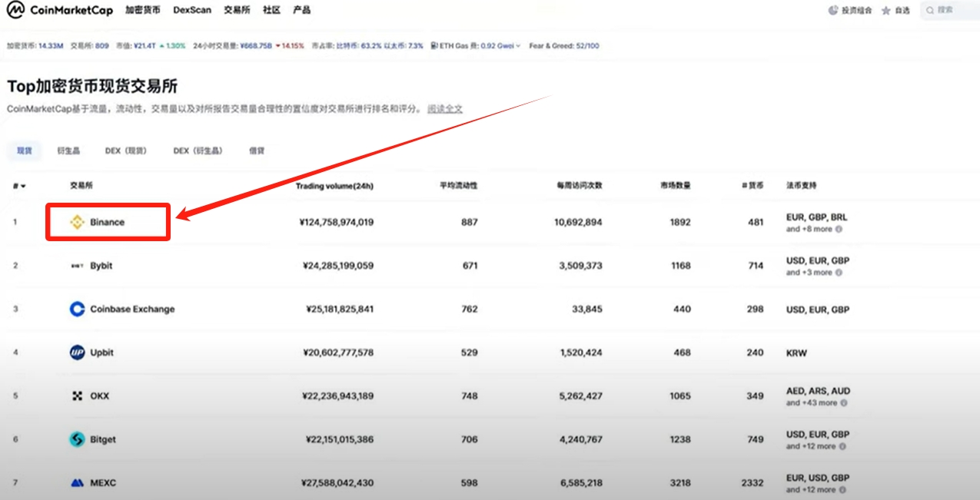Viewport: 980px width, 500px height.
Task: Click Binance volume ¥124,758,974,019
Action: [x=336, y=222]
